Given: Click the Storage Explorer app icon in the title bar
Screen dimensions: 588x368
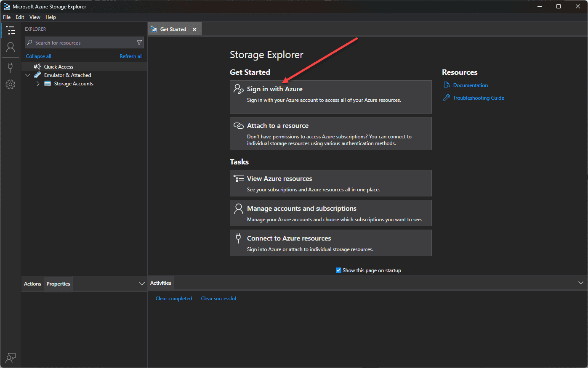Looking at the screenshot, I should pos(7,7).
